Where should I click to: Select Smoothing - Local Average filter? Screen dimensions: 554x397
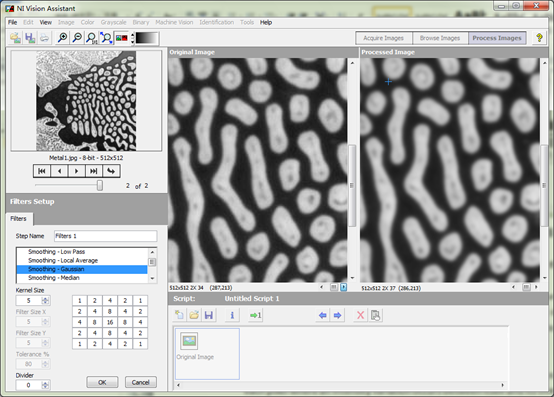82,260
